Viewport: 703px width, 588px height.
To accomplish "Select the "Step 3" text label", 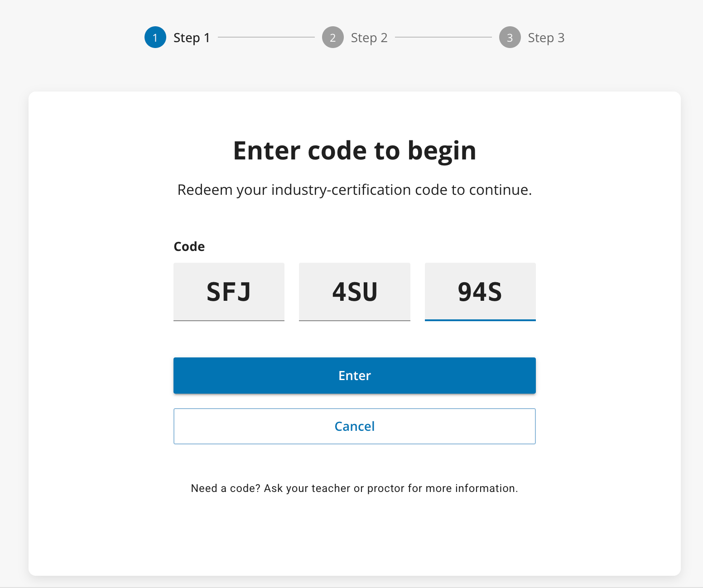I will pyautogui.click(x=546, y=38).
